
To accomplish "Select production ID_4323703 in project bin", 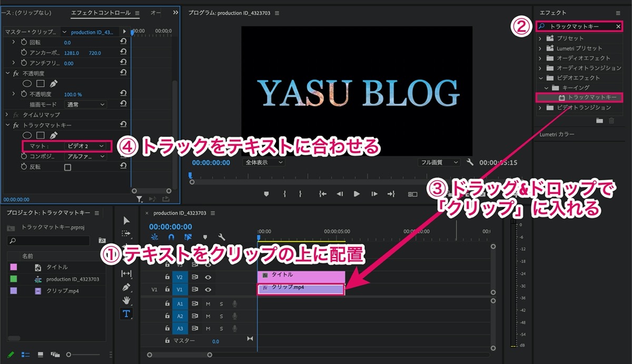I will point(72,279).
